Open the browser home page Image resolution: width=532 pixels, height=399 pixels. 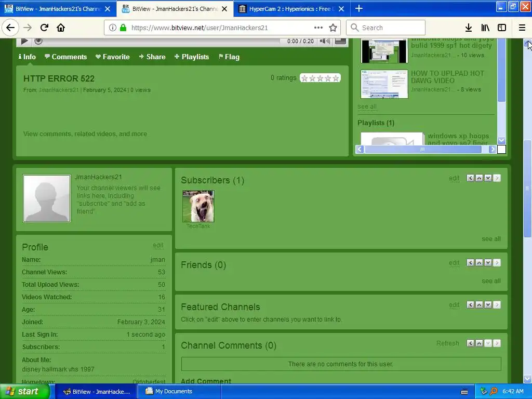[x=61, y=28]
